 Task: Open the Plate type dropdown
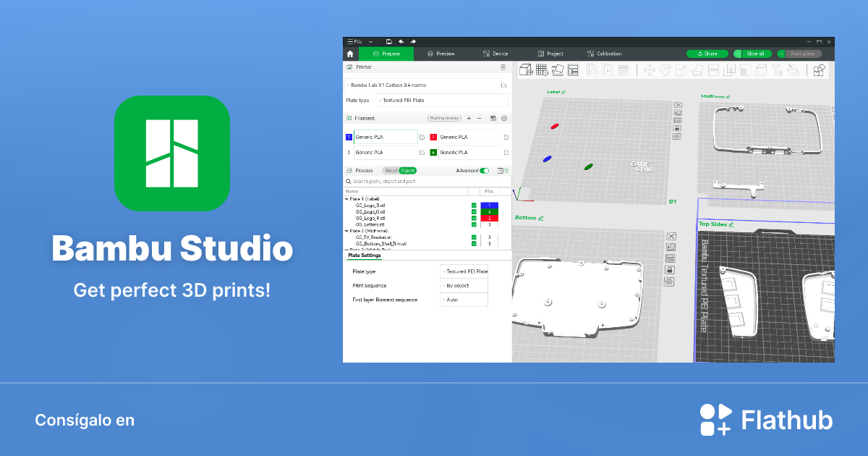pyautogui.click(x=464, y=271)
